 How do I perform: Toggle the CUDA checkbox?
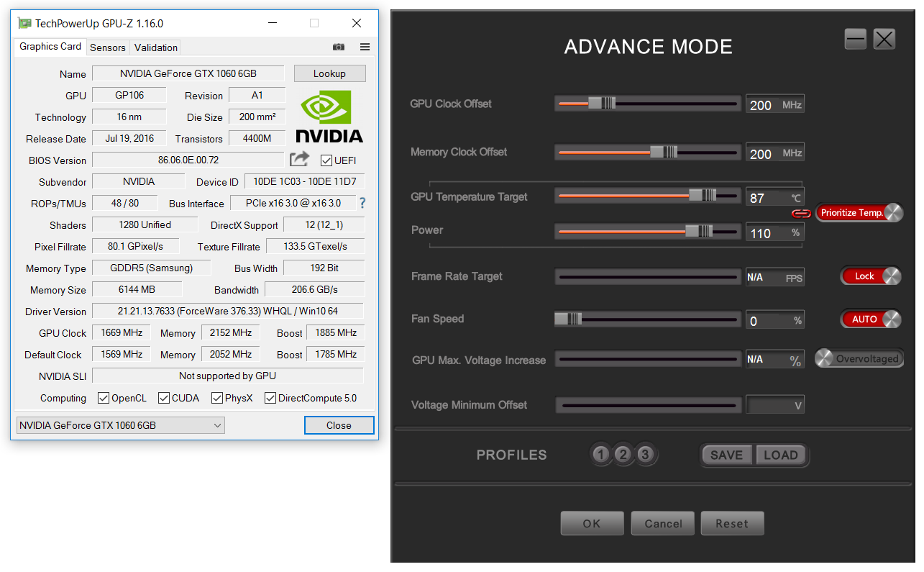pyautogui.click(x=164, y=398)
